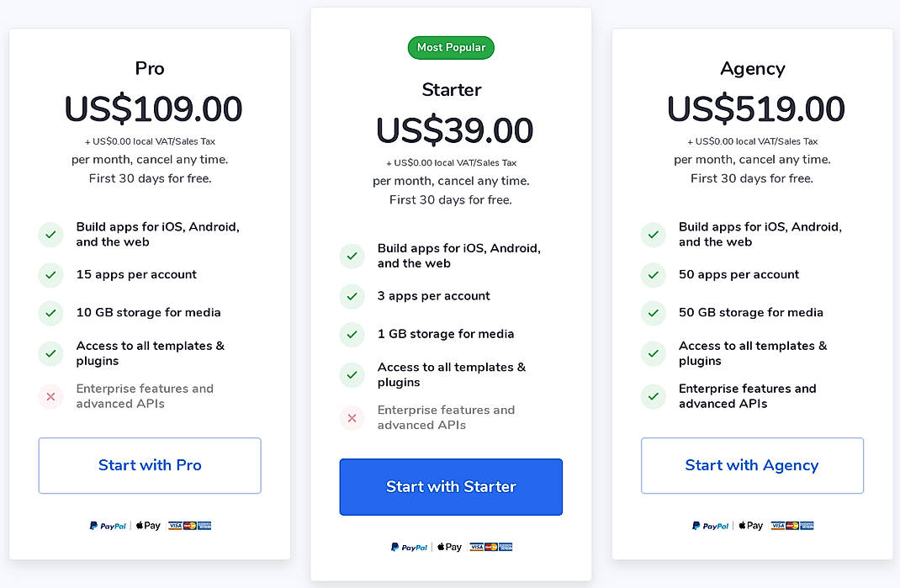Click the red X beside Enterprise features in Pro
This screenshot has height=588, width=900.
coord(50,395)
